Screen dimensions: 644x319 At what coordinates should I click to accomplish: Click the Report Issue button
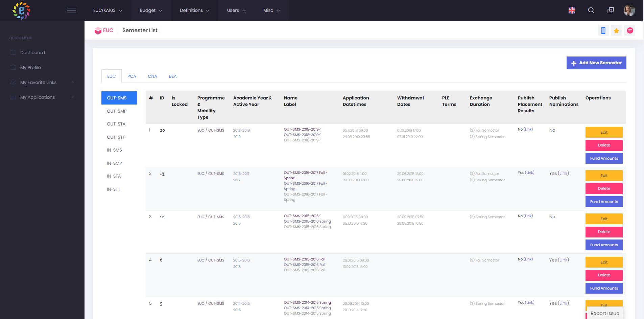click(x=605, y=313)
